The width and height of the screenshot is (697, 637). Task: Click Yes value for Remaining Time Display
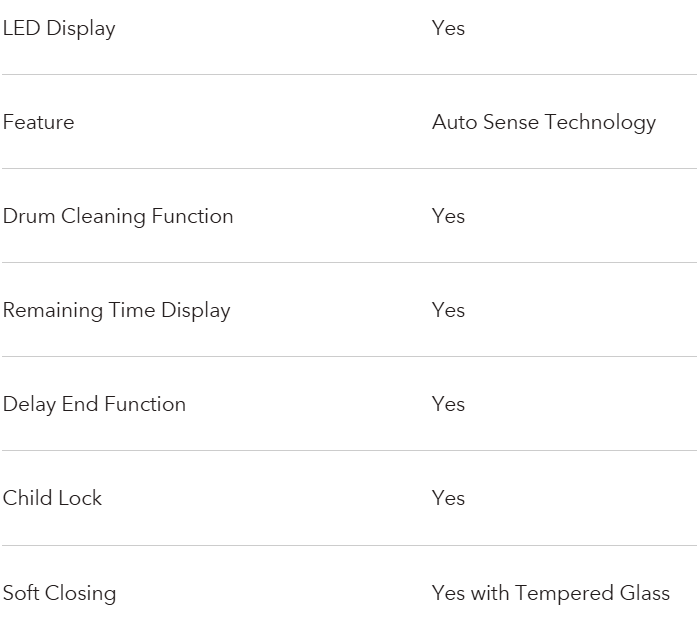click(448, 310)
